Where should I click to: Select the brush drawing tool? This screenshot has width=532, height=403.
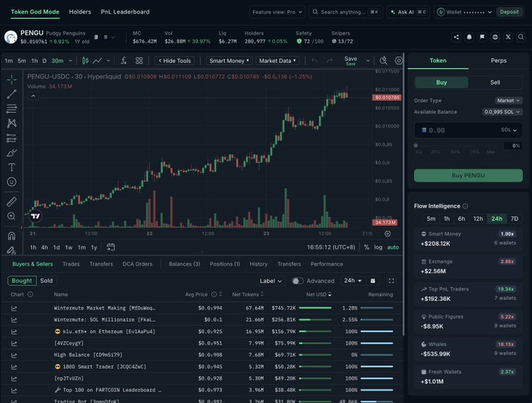click(x=12, y=153)
